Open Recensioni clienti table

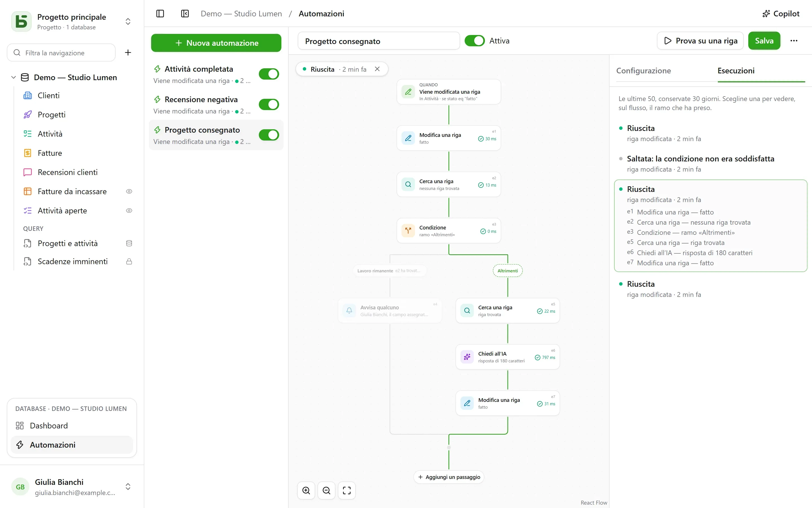[x=78, y=172]
